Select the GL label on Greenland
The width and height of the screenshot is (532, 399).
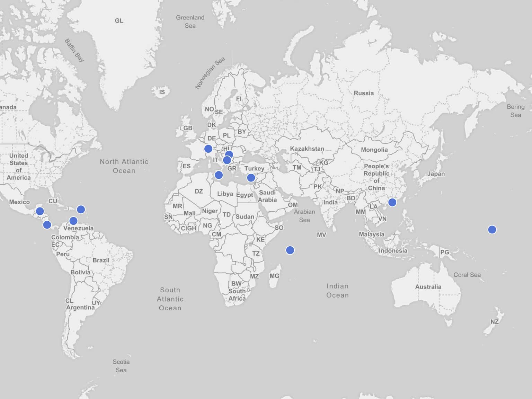(119, 21)
